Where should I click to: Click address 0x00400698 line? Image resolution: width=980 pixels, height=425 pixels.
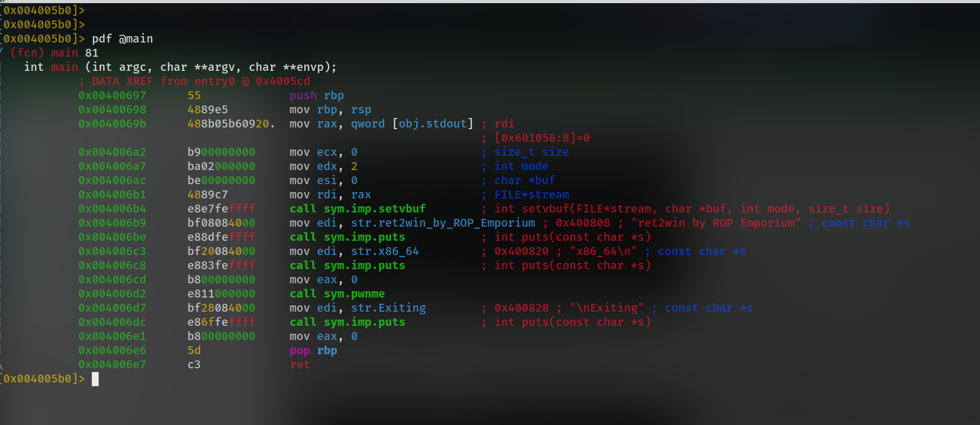[112, 110]
